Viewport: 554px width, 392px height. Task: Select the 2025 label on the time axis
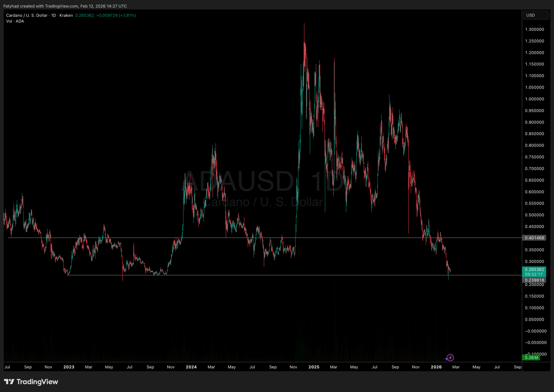pos(314,367)
